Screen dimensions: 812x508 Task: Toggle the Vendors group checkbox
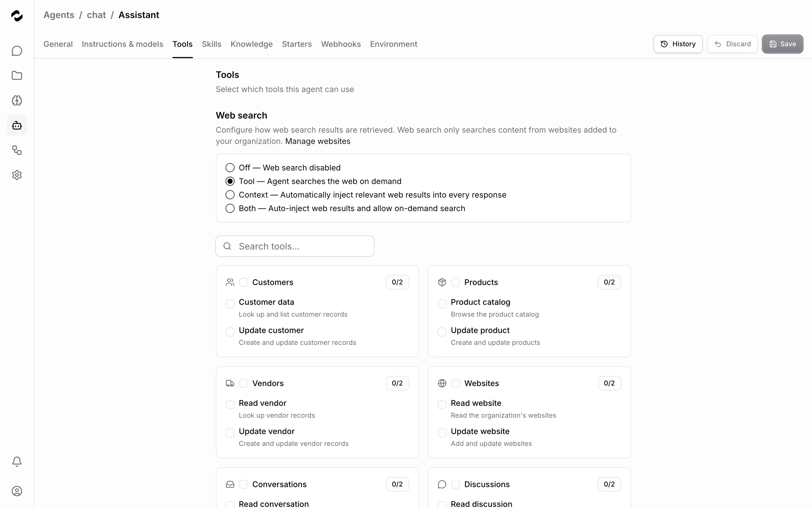(x=244, y=383)
